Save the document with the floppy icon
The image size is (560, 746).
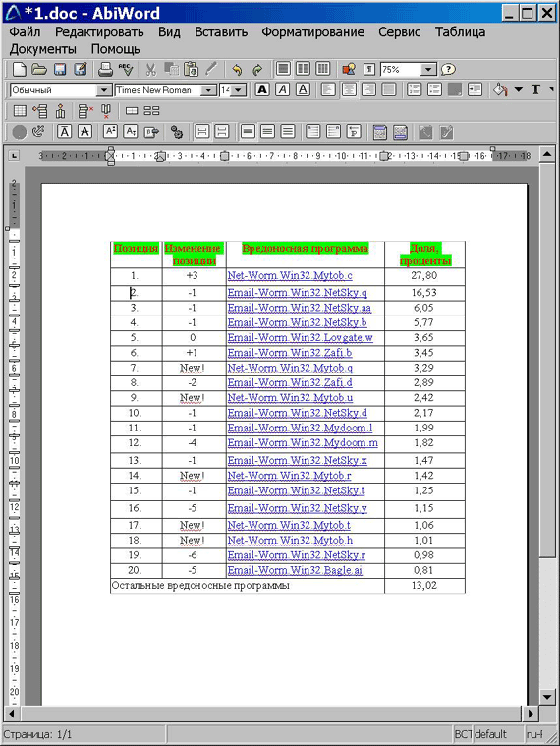point(60,70)
